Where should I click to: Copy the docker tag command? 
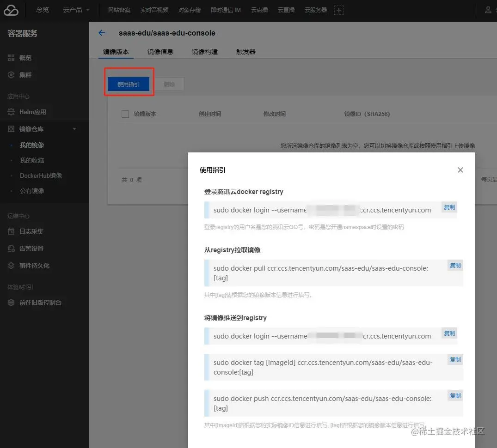[455, 360]
